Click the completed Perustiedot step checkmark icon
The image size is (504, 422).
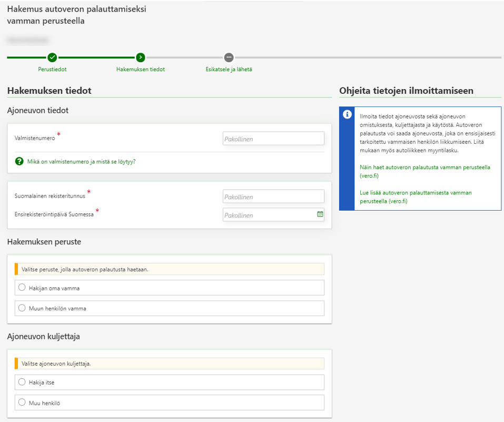(52, 57)
